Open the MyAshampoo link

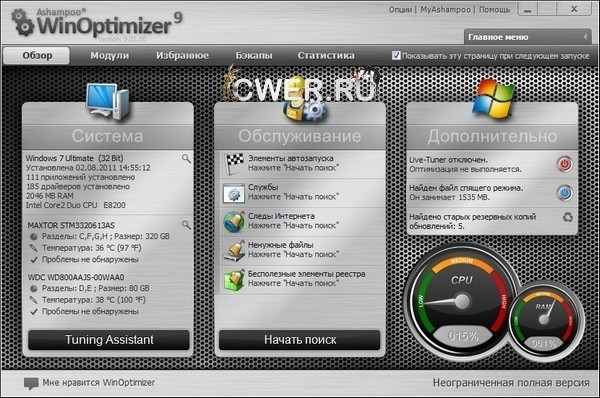pyautogui.click(x=445, y=10)
